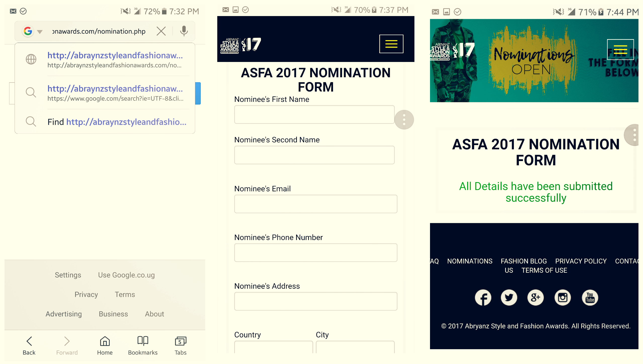The width and height of the screenshot is (643, 364).
Task: Fill in Nominee's Phone Number field
Action: click(316, 253)
